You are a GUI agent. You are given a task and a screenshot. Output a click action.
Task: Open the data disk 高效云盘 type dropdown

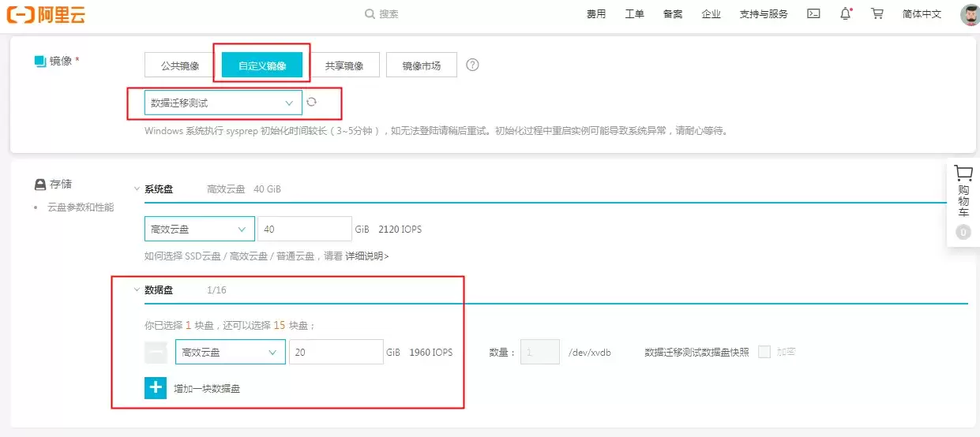pos(231,352)
